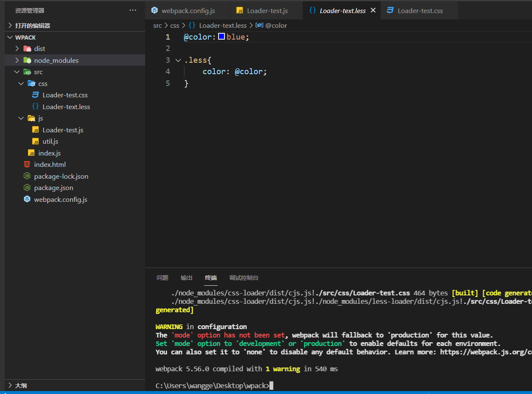Click the index.js file icon

click(32, 153)
